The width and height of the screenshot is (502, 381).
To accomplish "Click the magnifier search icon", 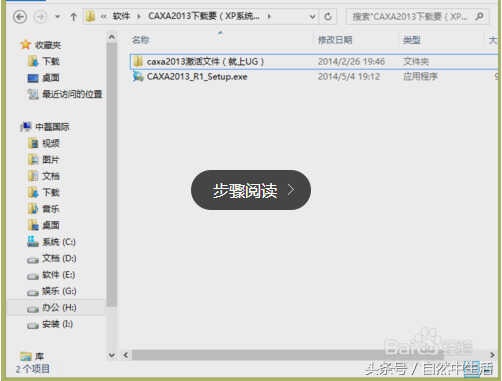I will coord(479,16).
